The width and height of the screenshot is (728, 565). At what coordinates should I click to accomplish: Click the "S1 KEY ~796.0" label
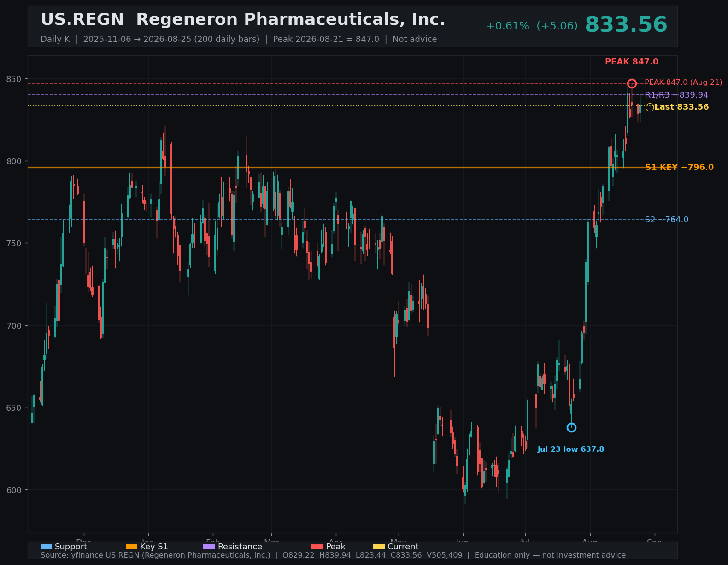[x=679, y=167]
